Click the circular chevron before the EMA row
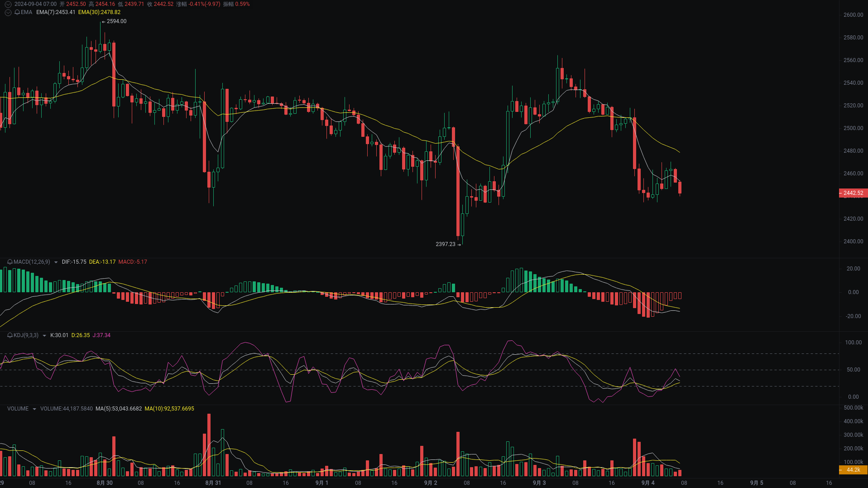The width and height of the screenshot is (868, 488). [x=8, y=13]
